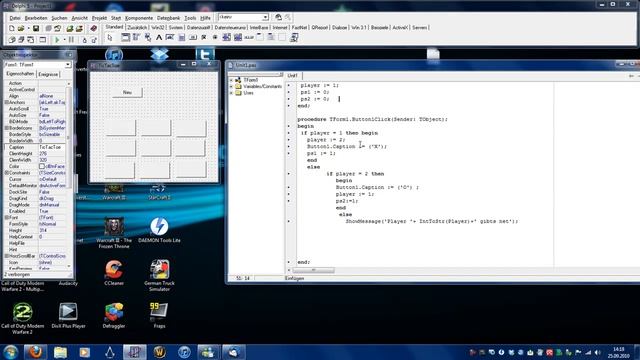Open the Datei menu
Viewport: 640px width, 360px height.
tap(15, 18)
